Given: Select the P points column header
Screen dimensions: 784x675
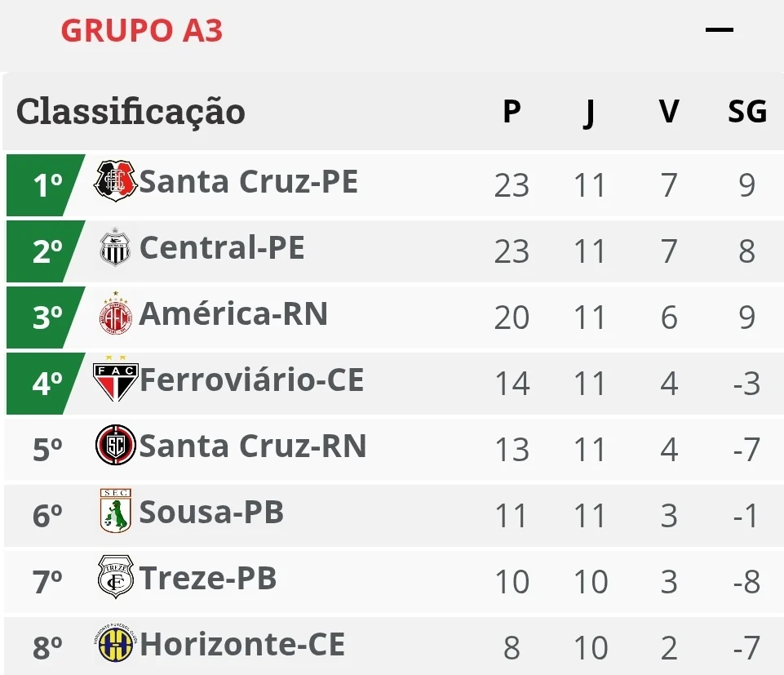Looking at the screenshot, I should (512, 111).
